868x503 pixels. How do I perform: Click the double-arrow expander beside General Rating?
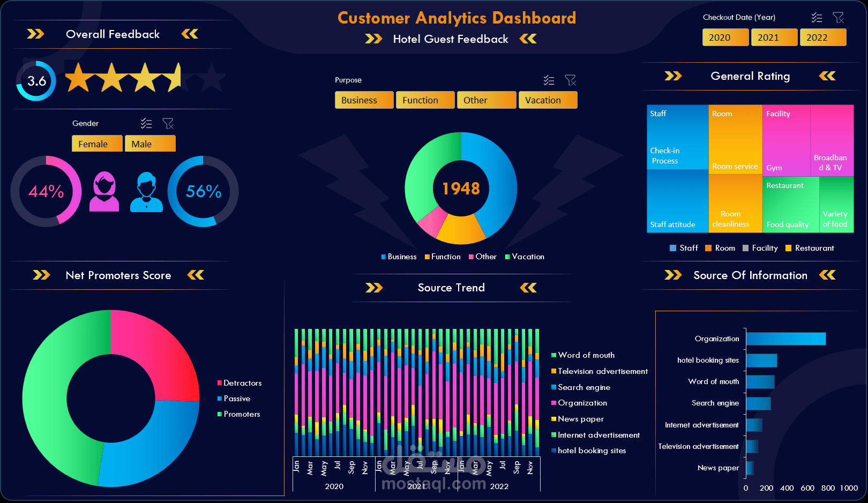point(673,76)
